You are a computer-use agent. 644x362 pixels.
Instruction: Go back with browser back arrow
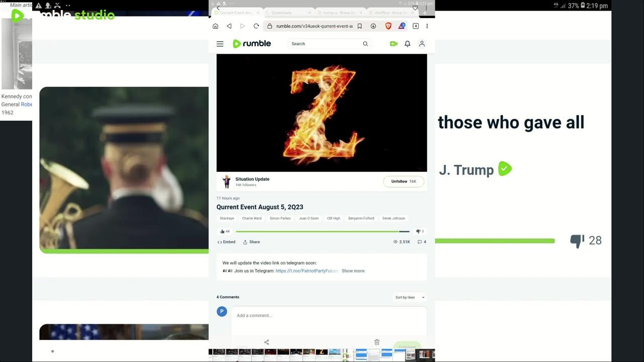229,26
